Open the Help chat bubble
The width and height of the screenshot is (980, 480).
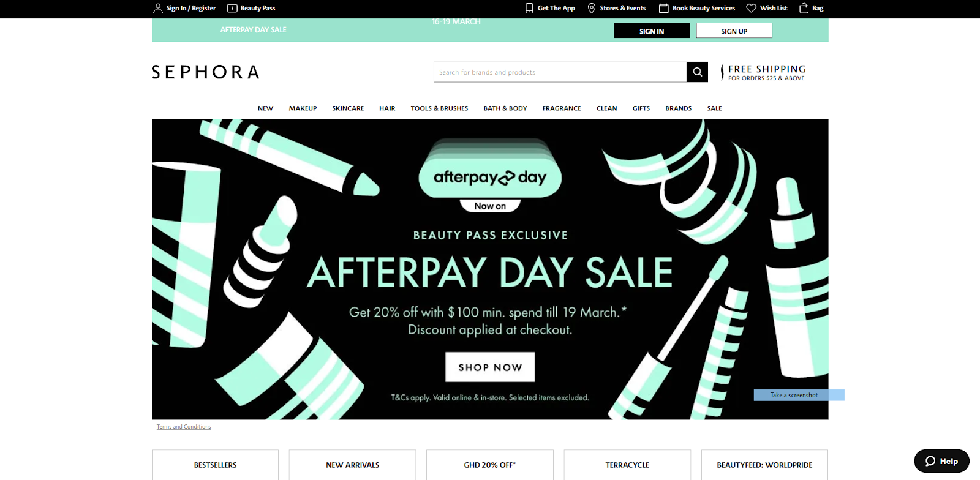point(941,461)
